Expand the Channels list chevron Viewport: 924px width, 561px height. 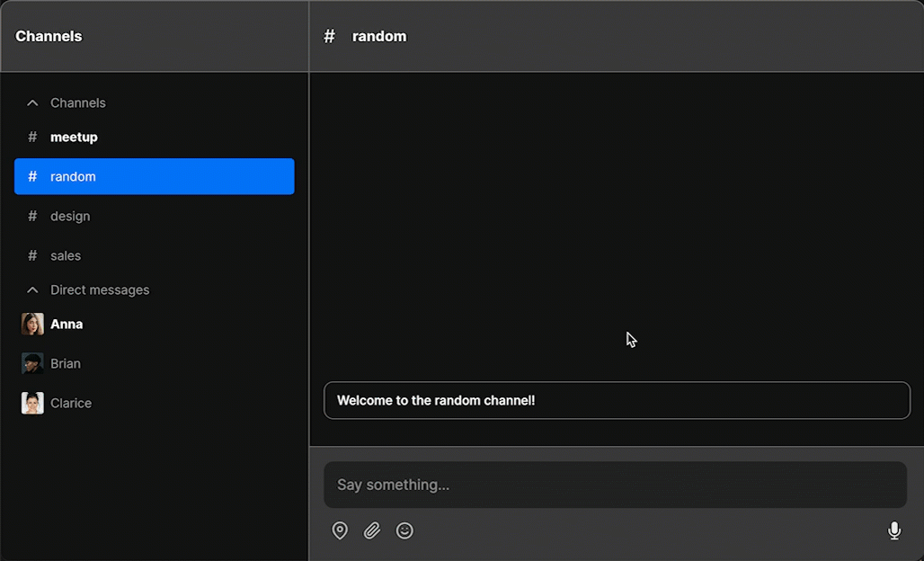pos(31,102)
